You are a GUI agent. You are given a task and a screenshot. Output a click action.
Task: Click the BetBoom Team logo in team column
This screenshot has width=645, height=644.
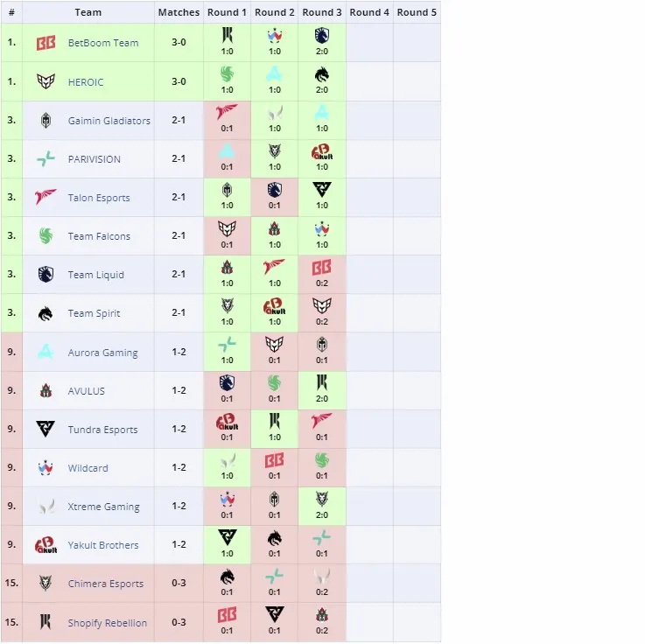(x=46, y=43)
